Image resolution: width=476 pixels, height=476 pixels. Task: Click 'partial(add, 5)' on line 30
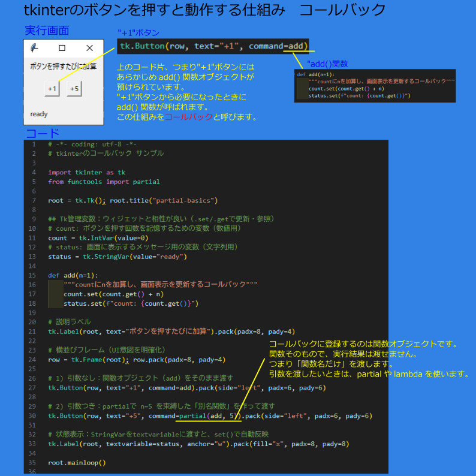point(210,416)
